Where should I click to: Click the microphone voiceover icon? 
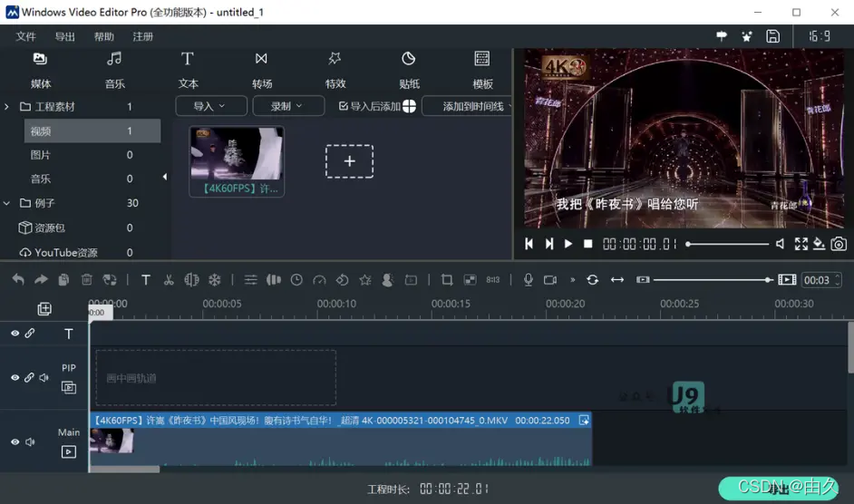click(x=528, y=279)
